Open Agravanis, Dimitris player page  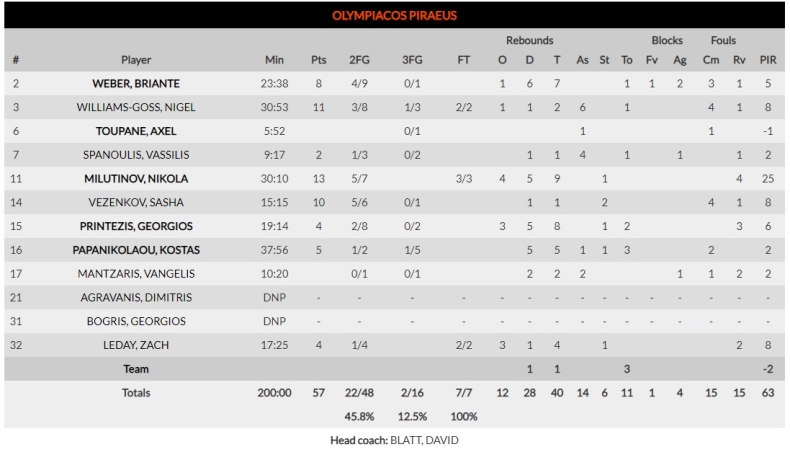click(136, 298)
